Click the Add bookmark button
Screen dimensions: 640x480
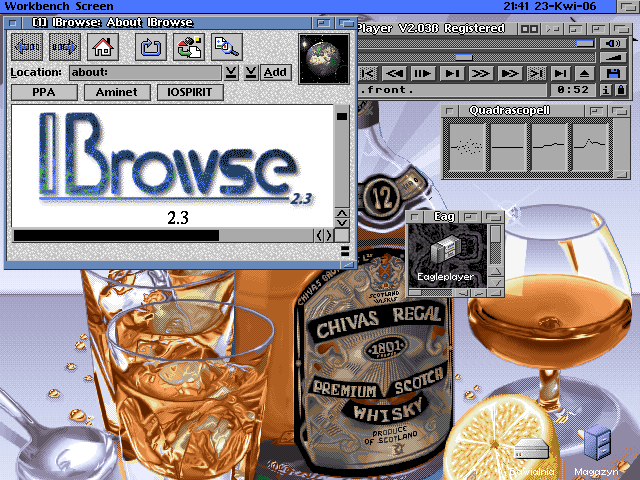tap(276, 73)
